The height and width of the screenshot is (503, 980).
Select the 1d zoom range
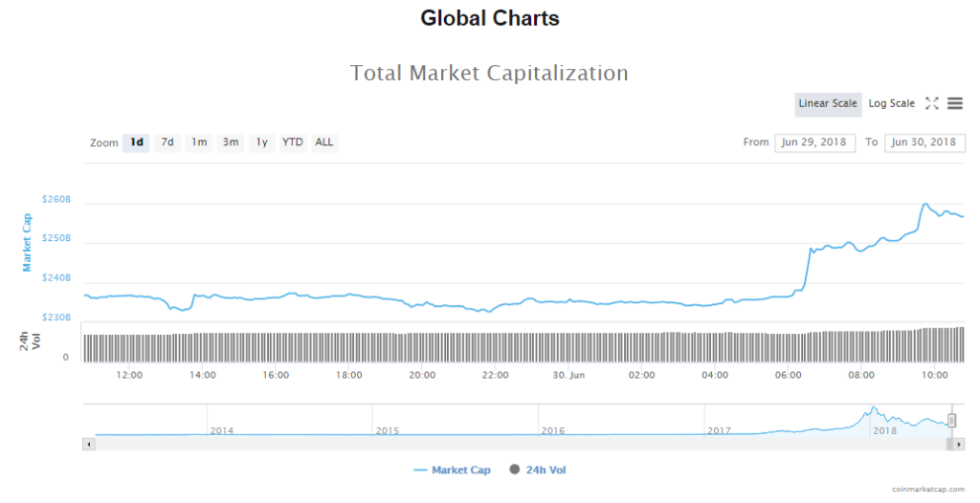(x=136, y=142)
